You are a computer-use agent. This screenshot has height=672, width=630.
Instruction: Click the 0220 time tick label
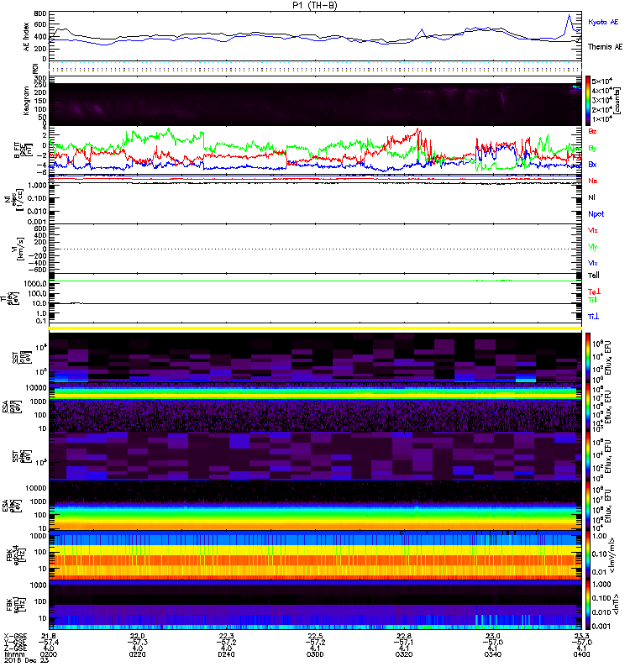point(138,654)
